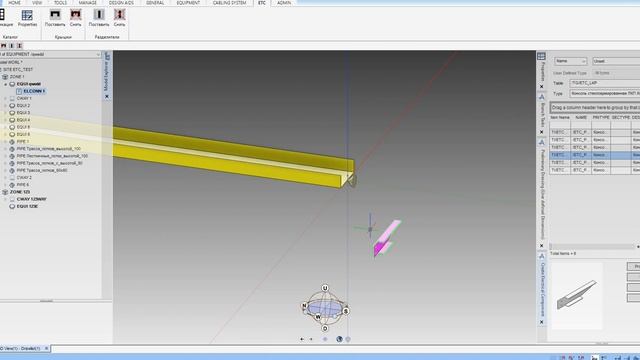Select PIPE Лестничный_лоток_высотой_100 in tree
The height and width of the screenshot is (360, 640).
(52, 156)
